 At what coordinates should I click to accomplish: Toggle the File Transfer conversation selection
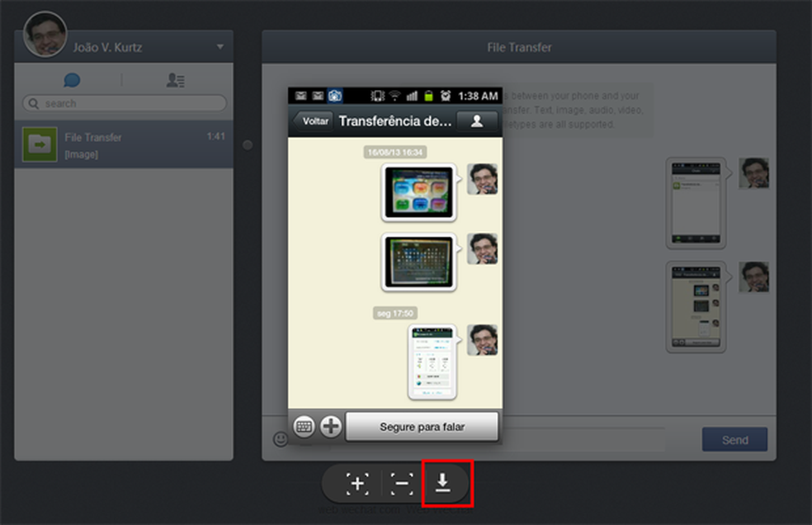point(123,145)
